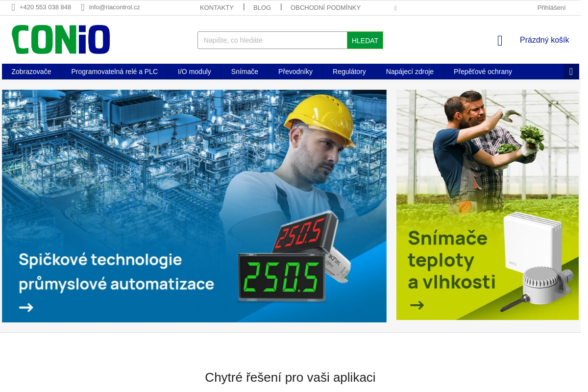Open the Regulátory category menu
Screen dimensions: 588x392
[x=349, y=72]
